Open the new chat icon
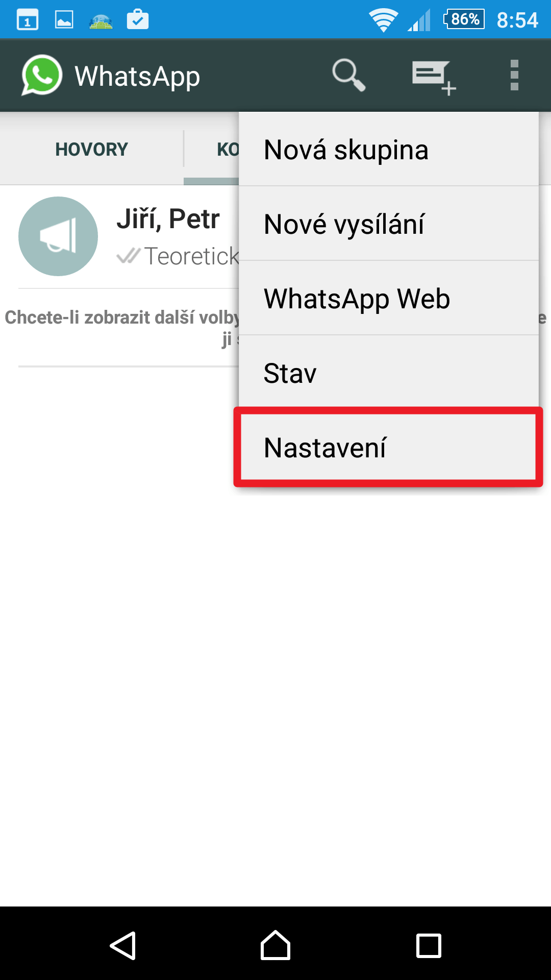This screenshot has height=980, width=551. (434, 78)
